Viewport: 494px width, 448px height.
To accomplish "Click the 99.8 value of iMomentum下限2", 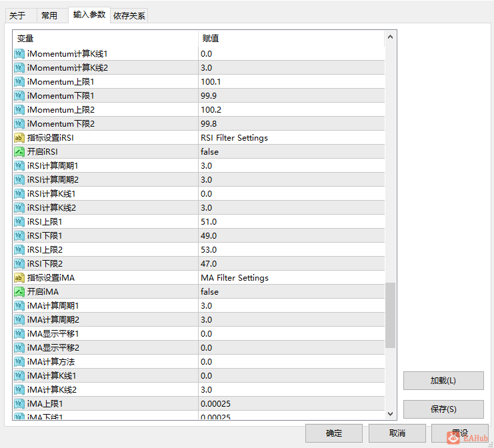I will coord(209,124).
